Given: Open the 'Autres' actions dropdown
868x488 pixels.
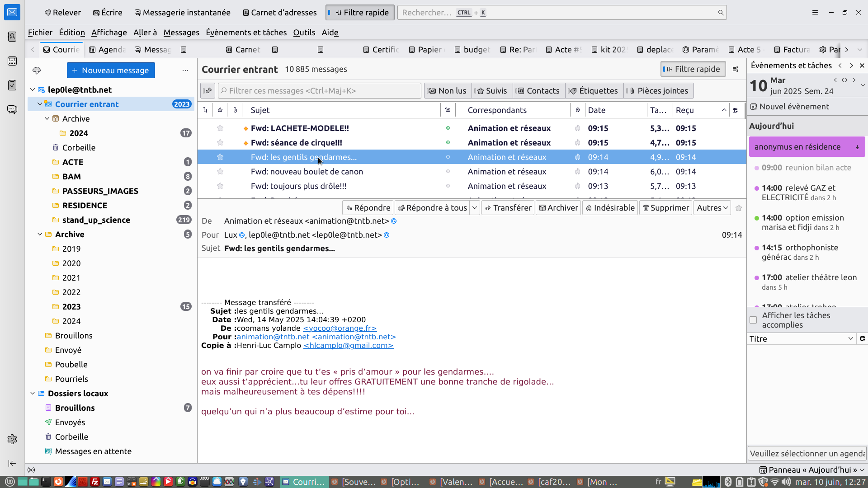Looking at the screenshot, I should (x=712, y=208).
